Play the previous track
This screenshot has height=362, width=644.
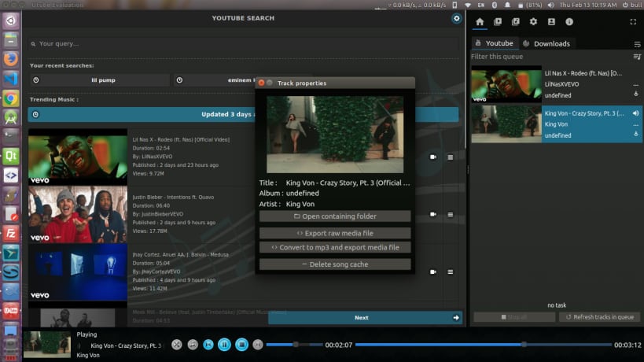pos(208,345)
